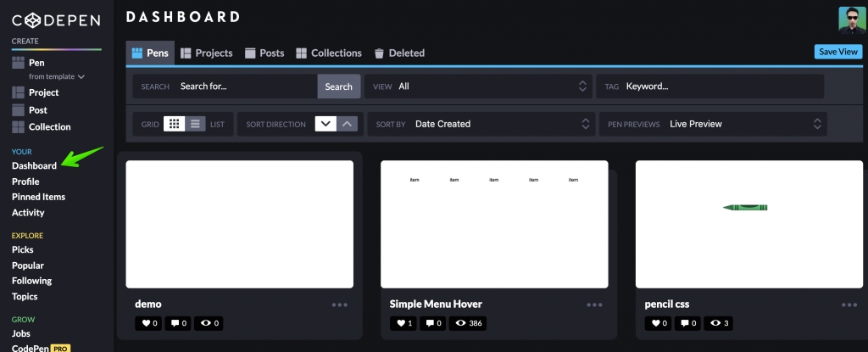Open the Sort By Date Created dropdown
868x352 pixels.
[481, 124]
